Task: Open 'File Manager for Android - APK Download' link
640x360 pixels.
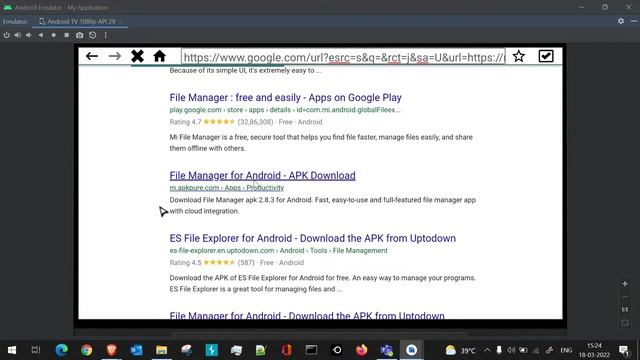Action: coord(262,176)
